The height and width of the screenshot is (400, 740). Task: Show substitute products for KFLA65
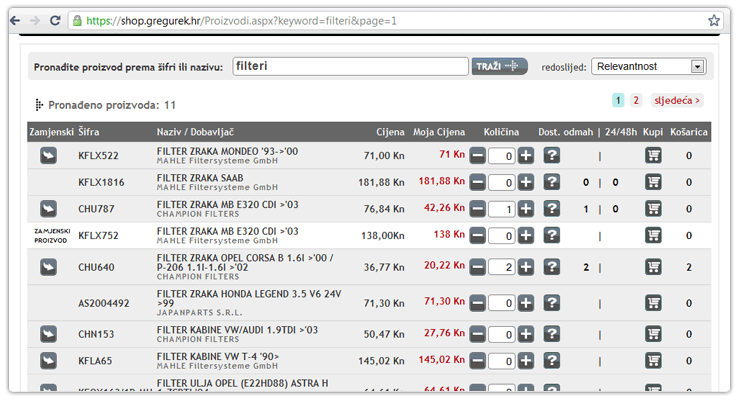click(x=48, y=361)
